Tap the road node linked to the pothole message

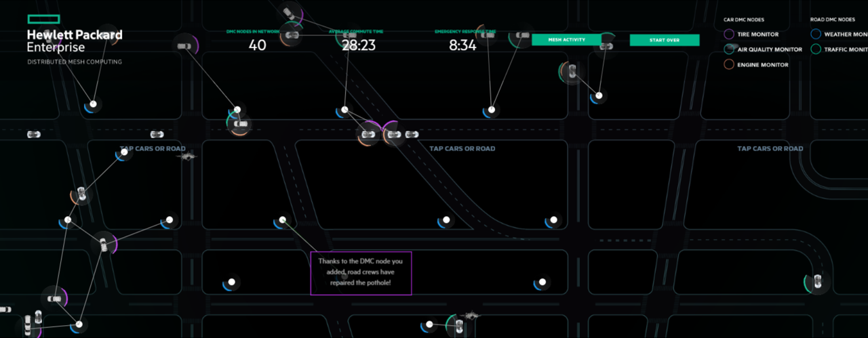point(283,220)
